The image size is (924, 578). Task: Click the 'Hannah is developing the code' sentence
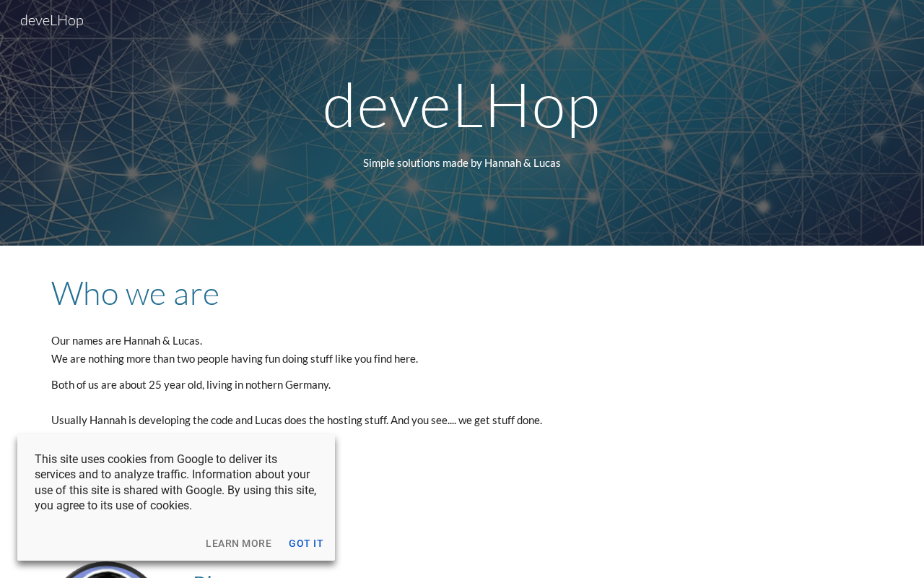pos(297,420)
